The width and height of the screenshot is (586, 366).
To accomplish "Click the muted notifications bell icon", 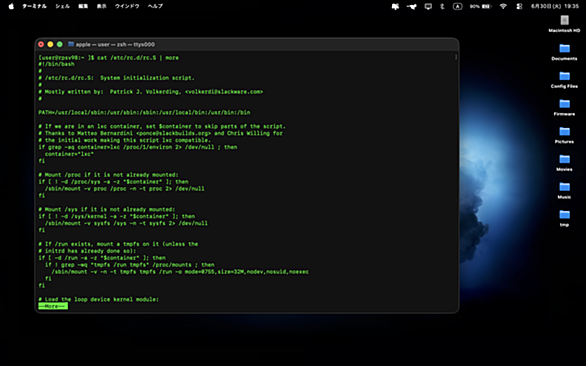I will tap(395, 6).
